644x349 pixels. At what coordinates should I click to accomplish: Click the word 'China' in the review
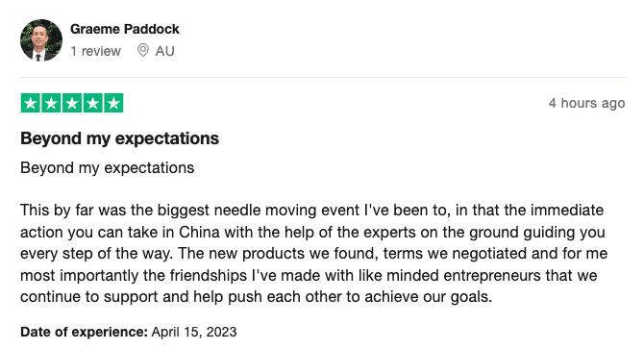[199, 232]
